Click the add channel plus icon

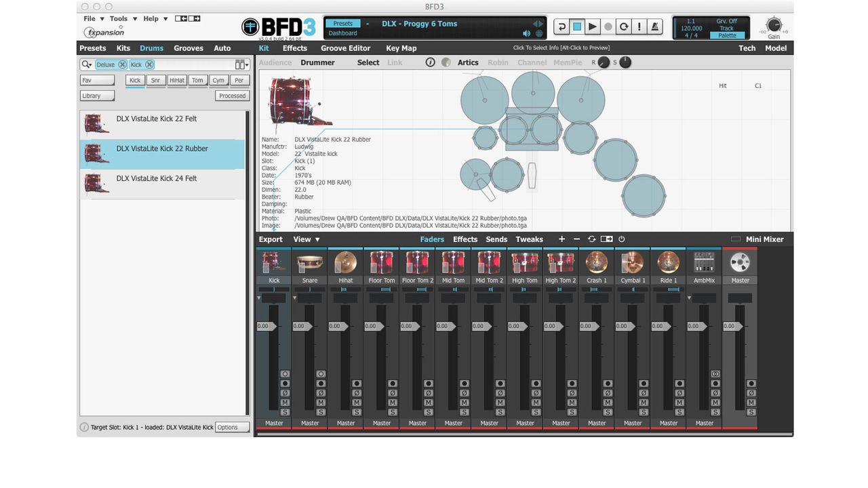click(x=561, y=239)
